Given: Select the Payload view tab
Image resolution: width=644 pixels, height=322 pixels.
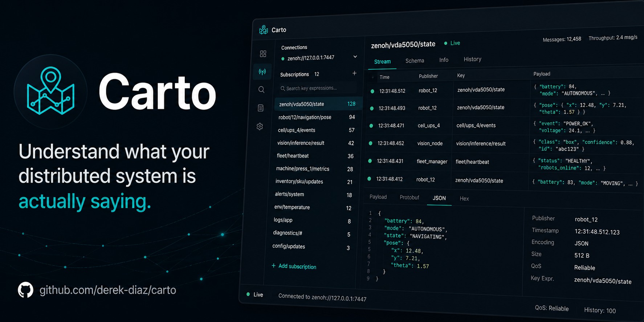Looking at the screenshot, I should [378, 197].
